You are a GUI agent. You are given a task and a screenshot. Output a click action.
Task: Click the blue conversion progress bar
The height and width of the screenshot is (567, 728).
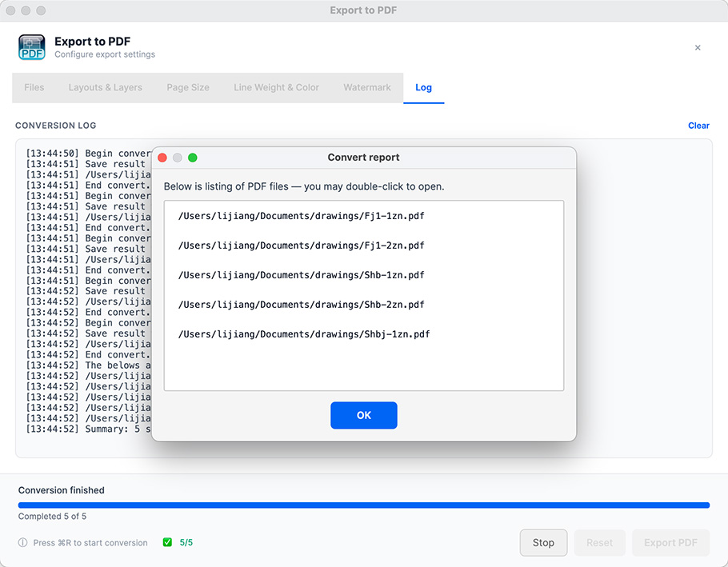[x=363, y=505]
